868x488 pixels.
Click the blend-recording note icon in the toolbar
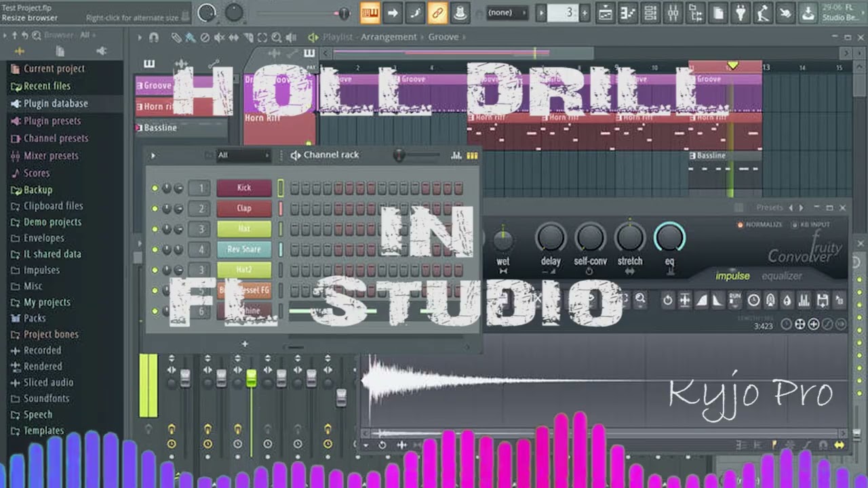tap(415, 12)
